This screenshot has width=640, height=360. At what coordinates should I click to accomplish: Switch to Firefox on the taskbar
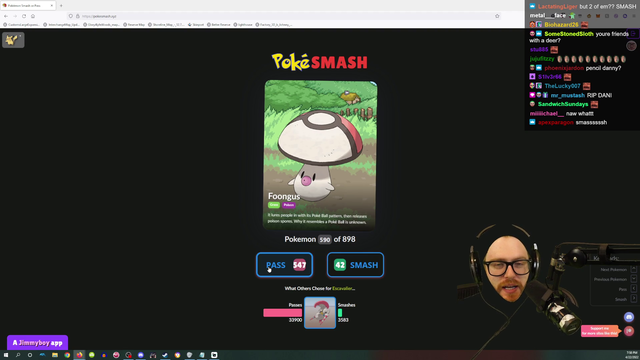click(x=79, y=355)
